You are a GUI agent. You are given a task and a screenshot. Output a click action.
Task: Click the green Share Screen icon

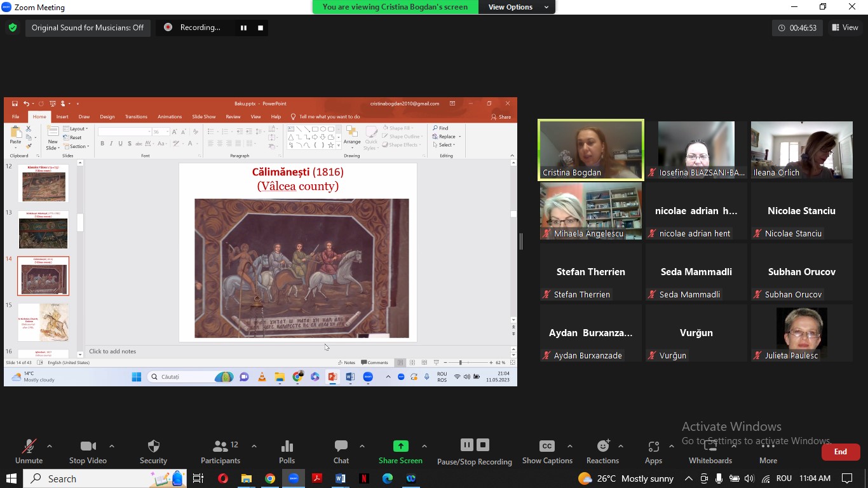(400, 446)
